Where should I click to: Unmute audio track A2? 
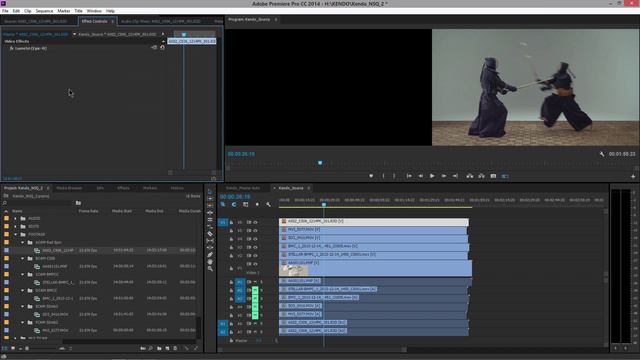(x=255, y=291)
